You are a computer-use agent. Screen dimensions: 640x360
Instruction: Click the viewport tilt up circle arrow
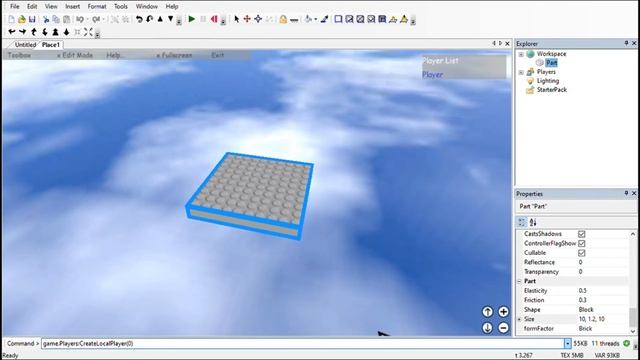click(x=487, y=312)
